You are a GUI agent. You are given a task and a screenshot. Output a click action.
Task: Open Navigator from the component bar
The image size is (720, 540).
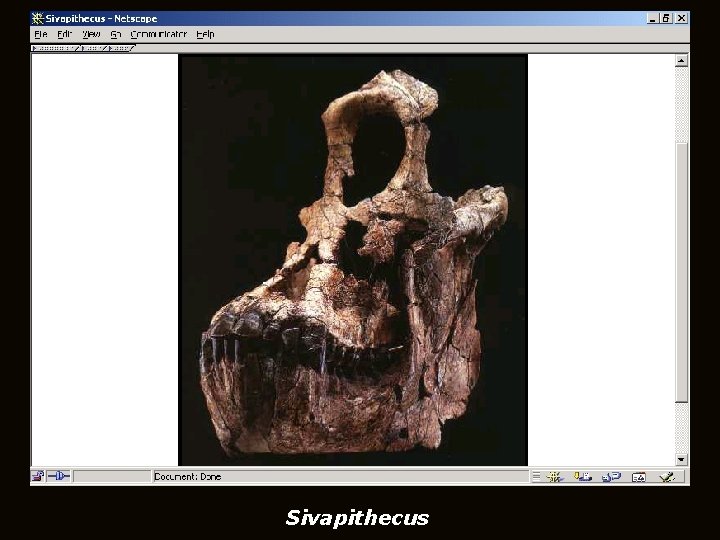pos(555,477)
